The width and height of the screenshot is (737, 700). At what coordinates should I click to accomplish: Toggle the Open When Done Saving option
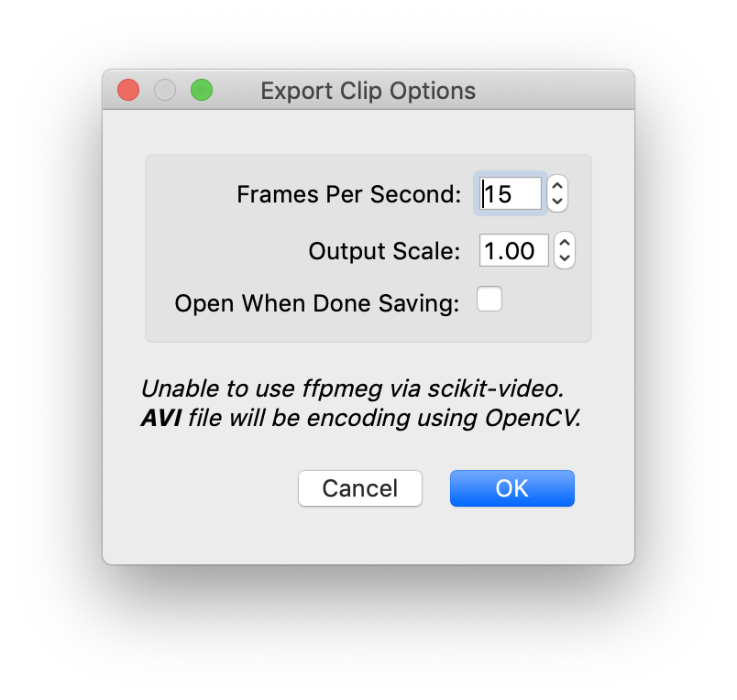pyautogui.click(x=489, y=299)
